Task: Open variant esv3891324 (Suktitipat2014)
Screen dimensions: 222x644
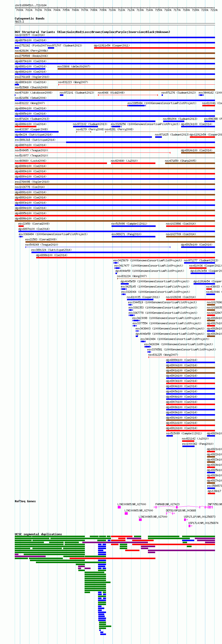Action: [x=51, y=250]
